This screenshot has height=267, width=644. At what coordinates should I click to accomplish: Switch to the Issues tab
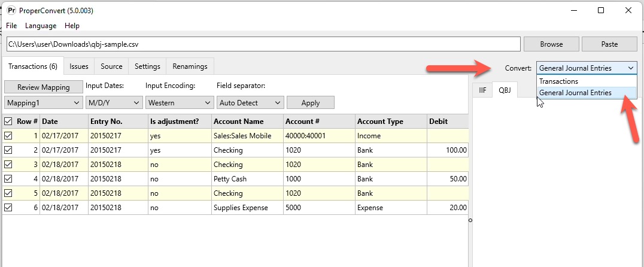[79, 66]
